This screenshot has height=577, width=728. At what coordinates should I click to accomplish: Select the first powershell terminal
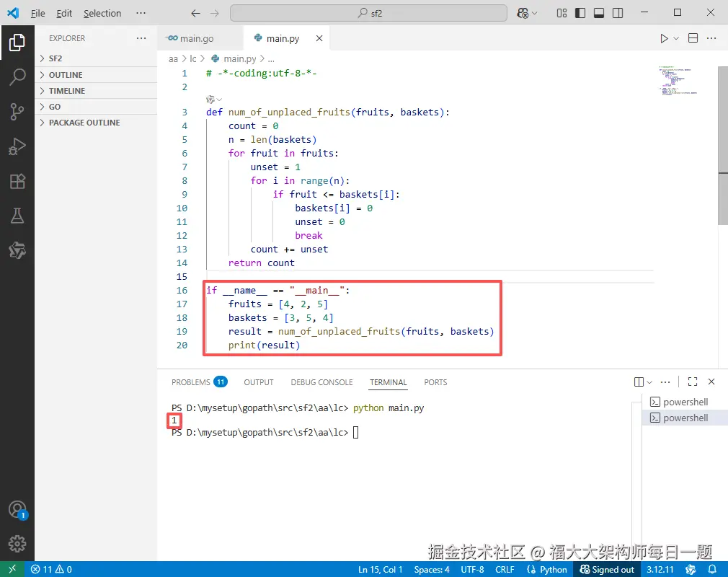coord(685,402)
